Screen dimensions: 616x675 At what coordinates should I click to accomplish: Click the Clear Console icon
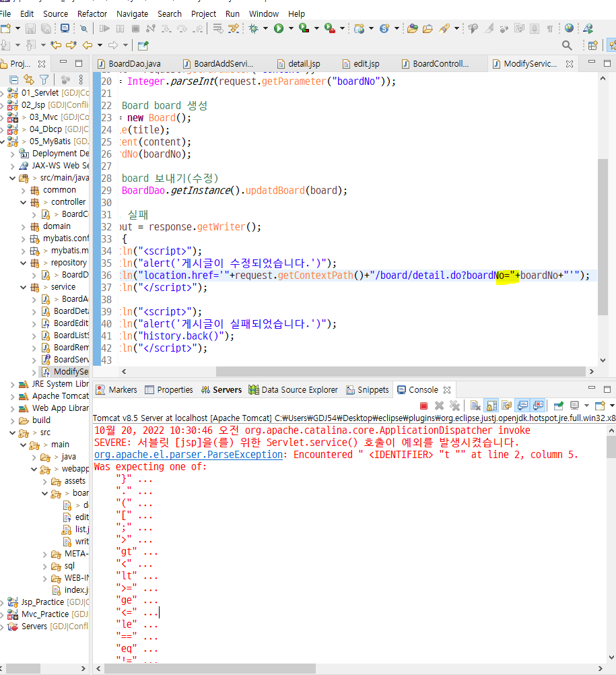click(x=475, y=406)
